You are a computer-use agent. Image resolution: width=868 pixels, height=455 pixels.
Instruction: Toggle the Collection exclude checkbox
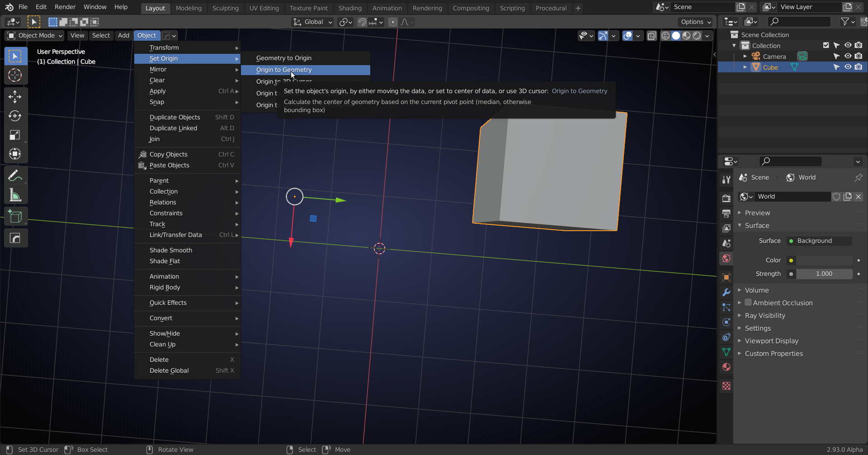(x=826, y=45)
